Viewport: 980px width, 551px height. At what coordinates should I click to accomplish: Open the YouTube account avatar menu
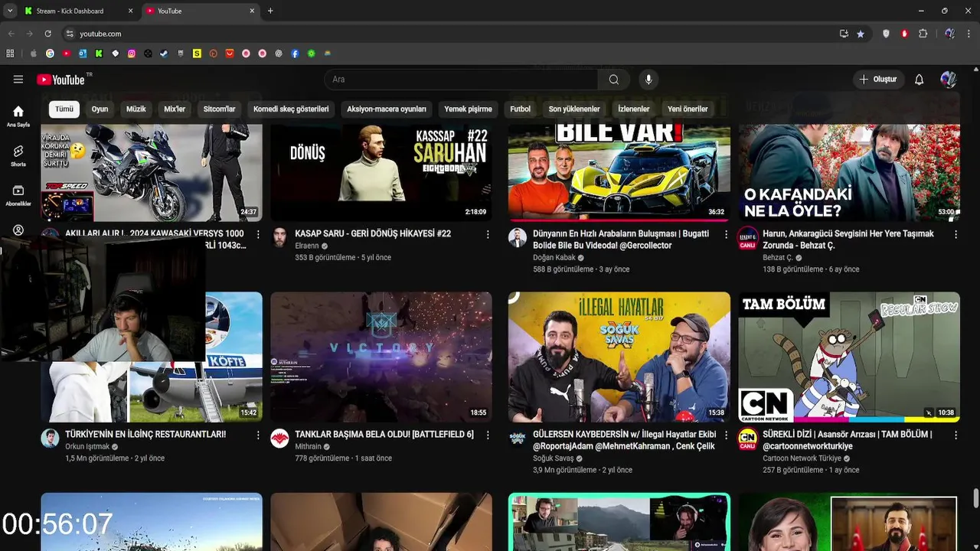(949, 80)
